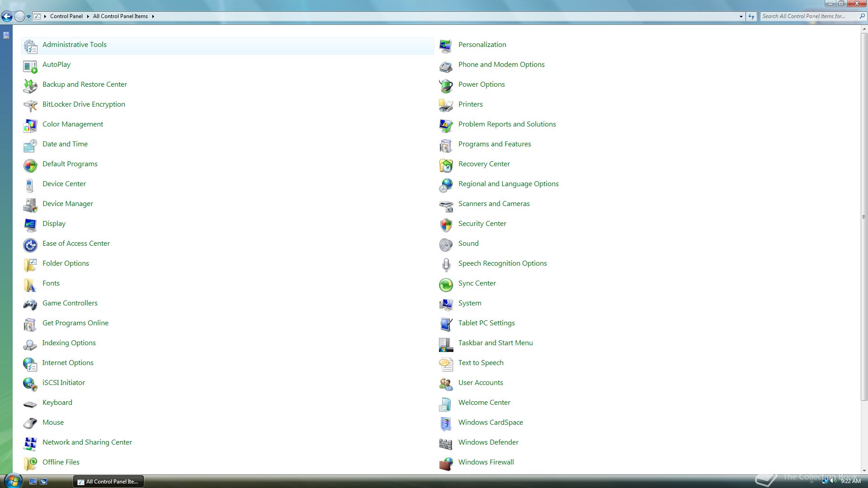
Task: Click the iSCSI Initiator link
Action: click(63, 383)
